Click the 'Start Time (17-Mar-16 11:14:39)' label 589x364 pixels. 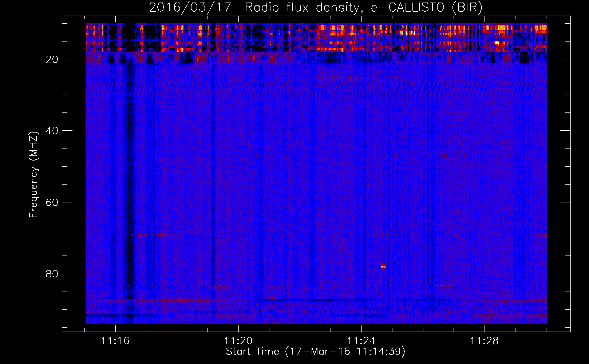[316, 352]
